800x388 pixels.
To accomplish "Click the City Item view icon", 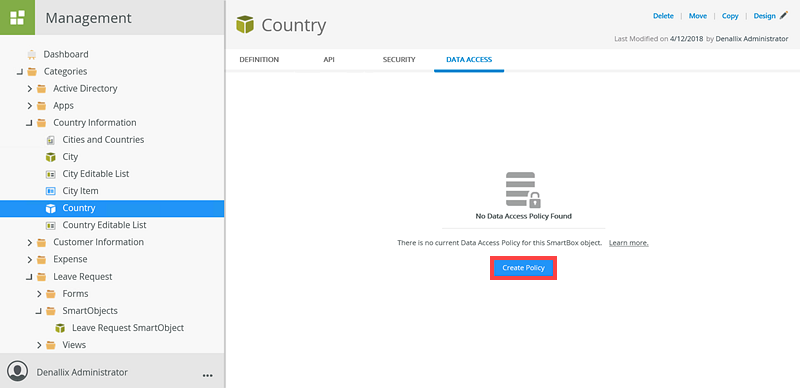I will coord(51,191).
